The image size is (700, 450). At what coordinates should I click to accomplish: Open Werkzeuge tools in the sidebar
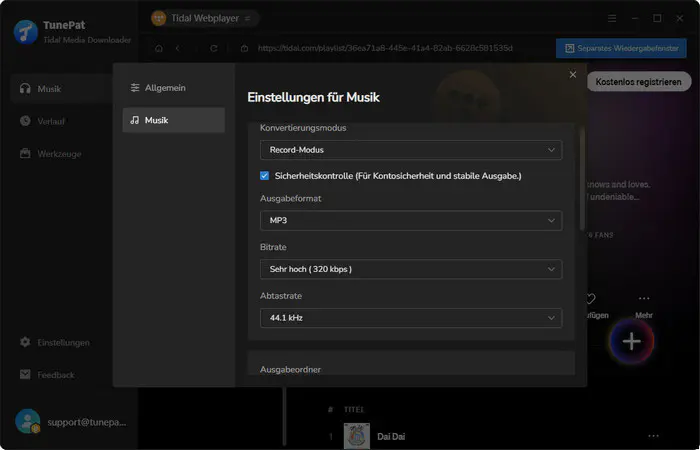click(61, 154)
